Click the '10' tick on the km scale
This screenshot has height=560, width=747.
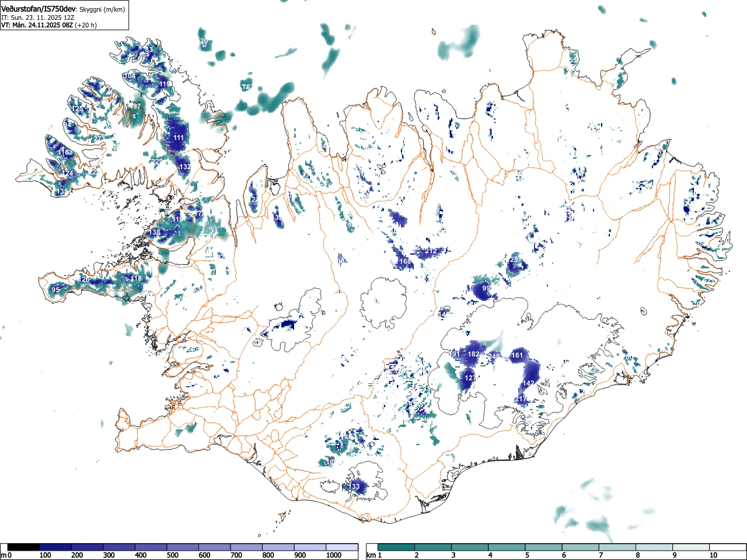pos(713,555)
